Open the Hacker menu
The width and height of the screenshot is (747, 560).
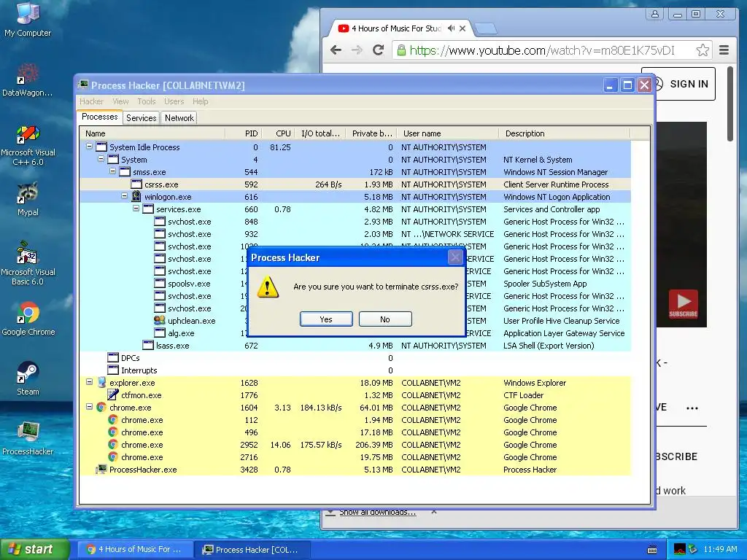click(91, 101)
